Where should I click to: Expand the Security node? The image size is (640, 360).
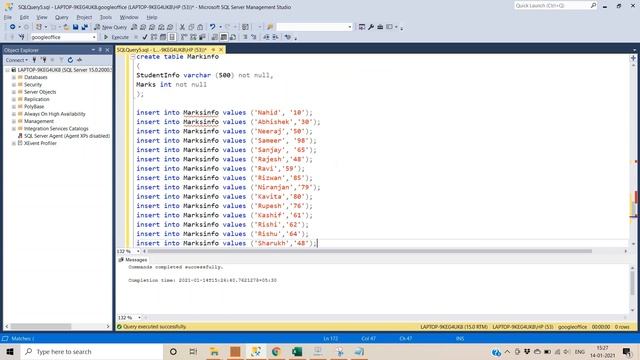[x=14, y=84]
